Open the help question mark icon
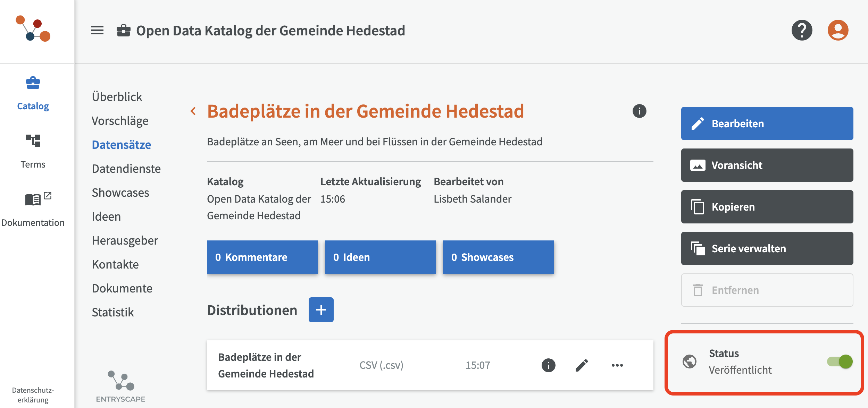 [802, 31]
